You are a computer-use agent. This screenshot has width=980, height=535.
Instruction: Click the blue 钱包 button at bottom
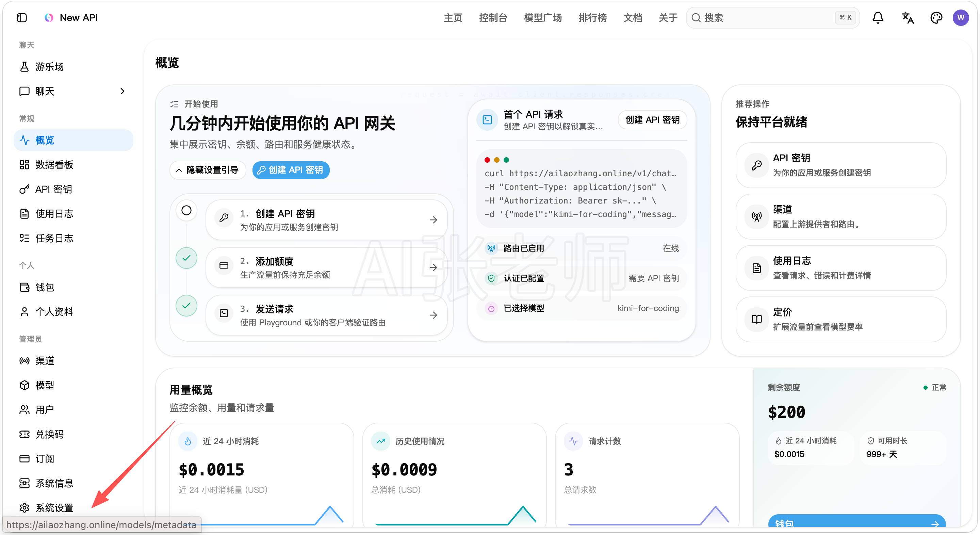pyautogui.click(x=857, y=522)
